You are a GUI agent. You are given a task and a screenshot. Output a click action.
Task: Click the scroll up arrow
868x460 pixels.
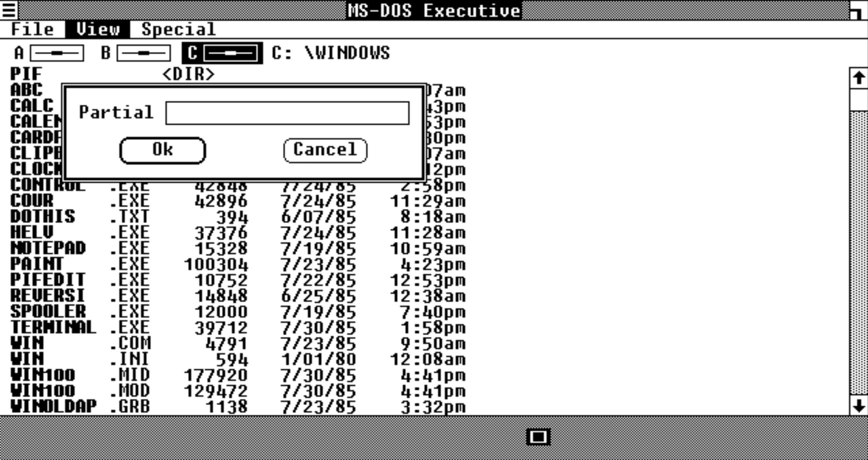pos(859,78)
